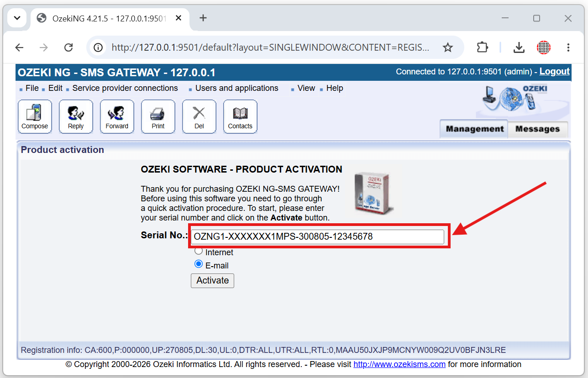Open the browser downloads icon

click(519, 47)
